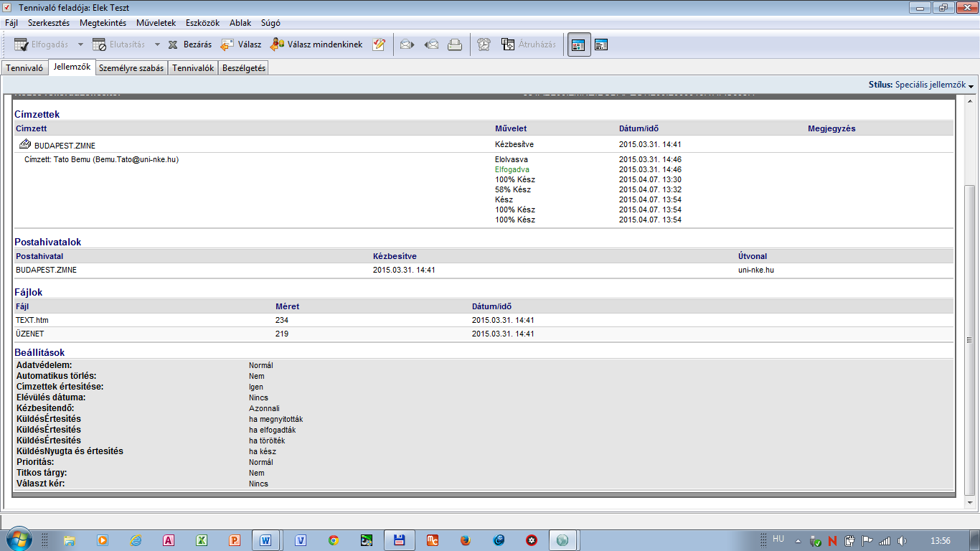The height and width of the screenshot is (551, 980).
Task: Open the Access taskbar icon
Action: [169, 540]
